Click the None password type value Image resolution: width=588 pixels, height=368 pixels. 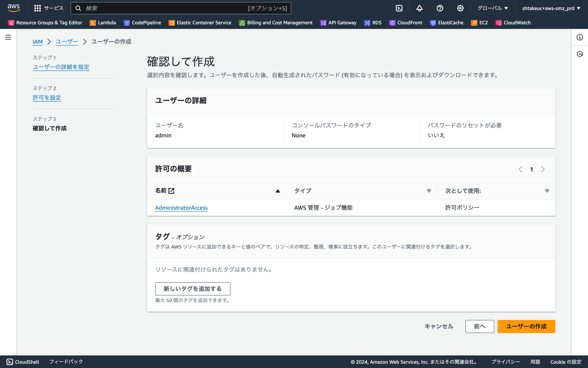click(x=298, y=135)
